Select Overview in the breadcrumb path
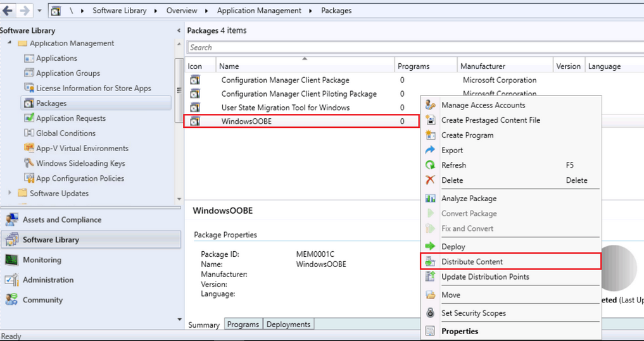Screen dimensions: 644x341 pyautogui.click(x=182, y=11)
